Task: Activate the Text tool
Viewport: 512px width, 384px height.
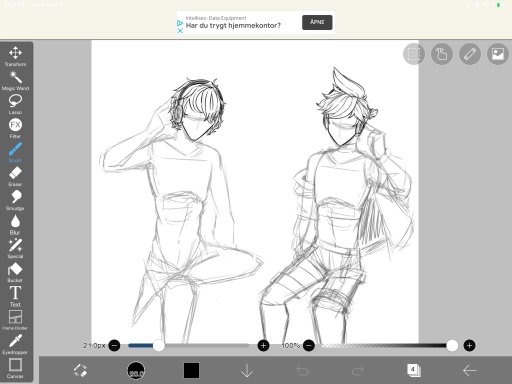Action: [15, 296]
